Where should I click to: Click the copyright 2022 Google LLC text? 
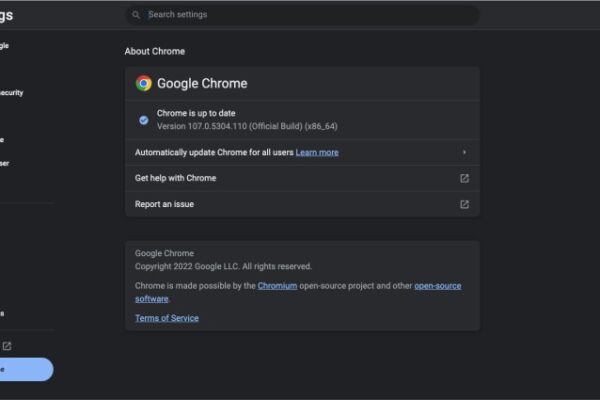223,266
